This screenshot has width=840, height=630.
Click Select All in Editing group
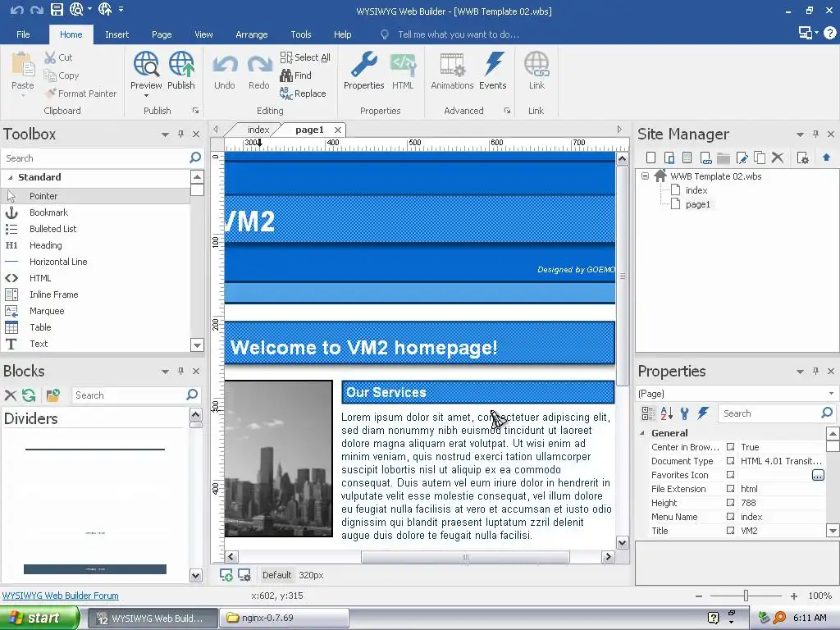[305, 57]
